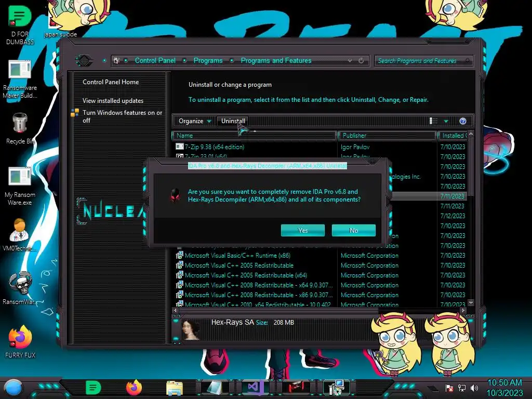Open the VM0Technic desktop icon
This screenshot has height=399, width=532.
coord(20,235)
